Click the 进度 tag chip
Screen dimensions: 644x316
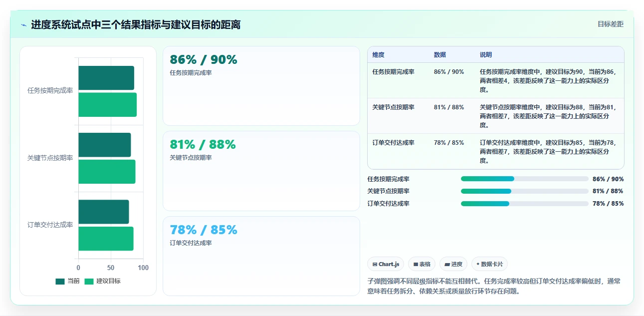(453, 264)
